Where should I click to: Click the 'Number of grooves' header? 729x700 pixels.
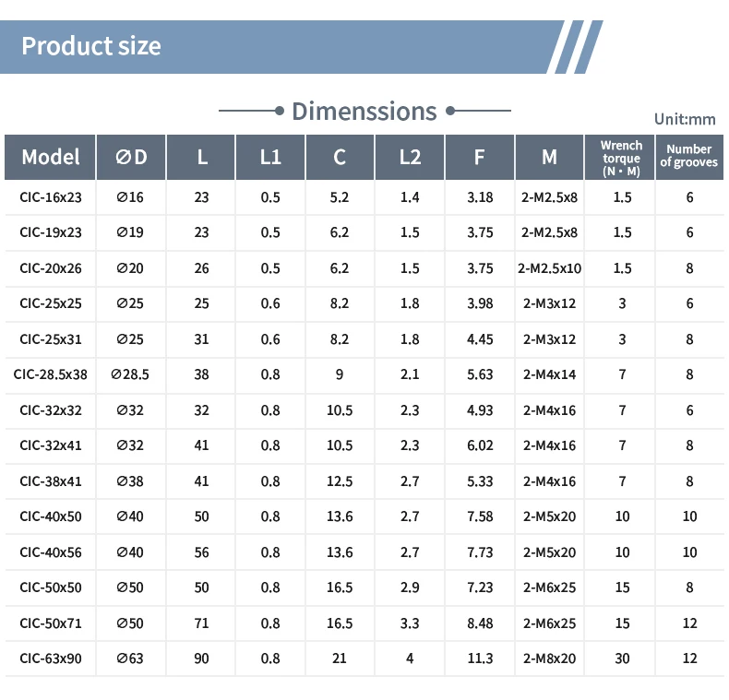[x=689, y=156]
